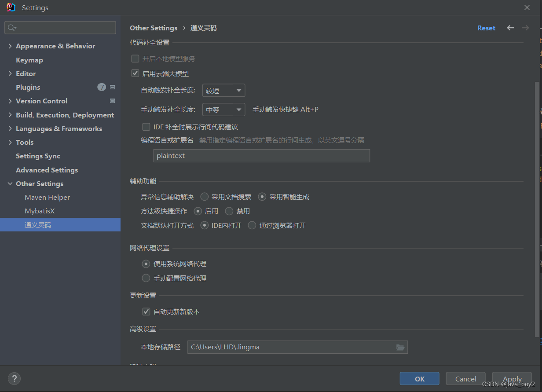Image resolution: width=542 pixels, height=392 pixels.
Task: Expand the Version Control tree node
Action: tap(10, 101)
